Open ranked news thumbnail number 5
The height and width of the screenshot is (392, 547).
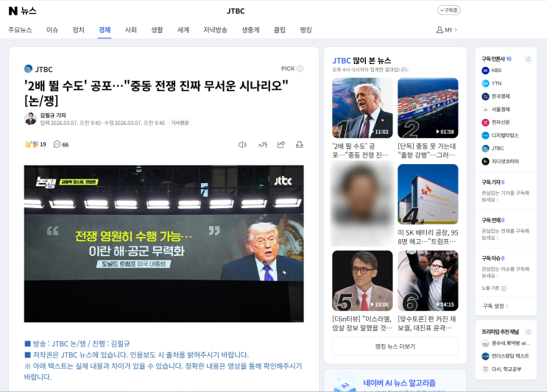[362, 281]
